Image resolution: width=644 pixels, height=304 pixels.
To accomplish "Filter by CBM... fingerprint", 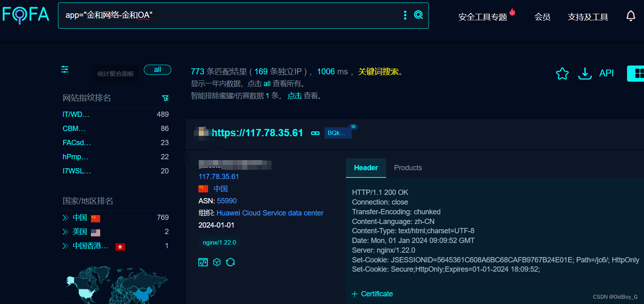I will (74, 129).
